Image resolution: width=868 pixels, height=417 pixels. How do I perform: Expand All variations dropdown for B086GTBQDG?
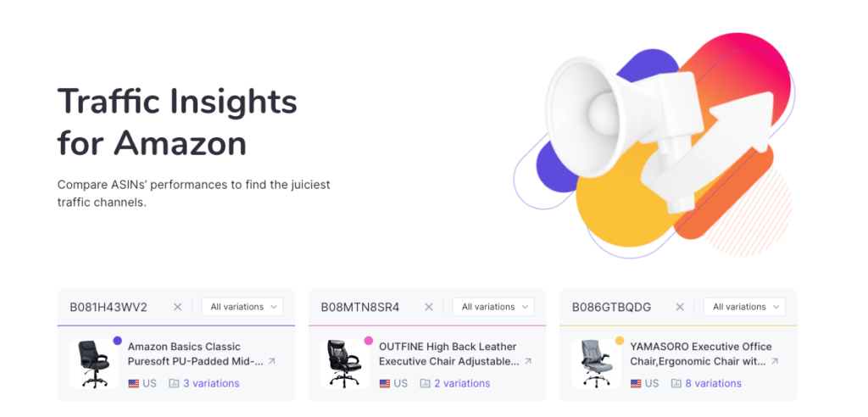click(744, 307)
